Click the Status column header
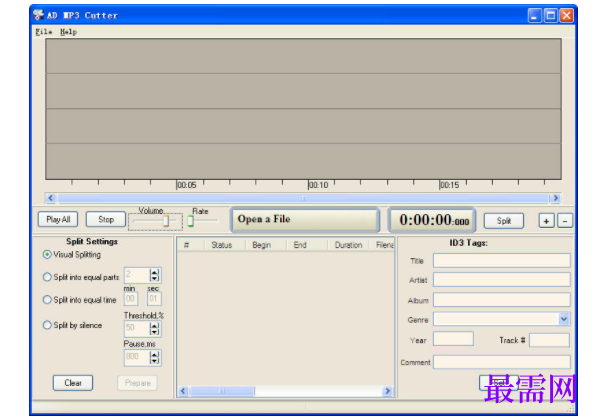This screenshot has width=596, height=420. (x=225, y=245)
